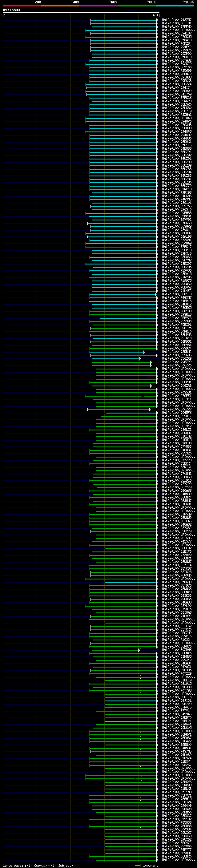197x868 pixels.
Task: Select hit label UniRef100_Q66N72
Action: click(176, 74)
